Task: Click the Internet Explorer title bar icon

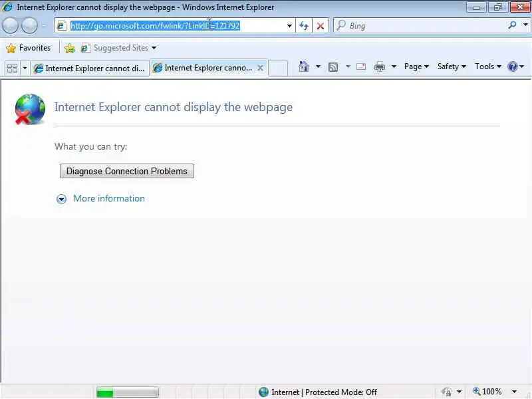Action: point(7,7)
